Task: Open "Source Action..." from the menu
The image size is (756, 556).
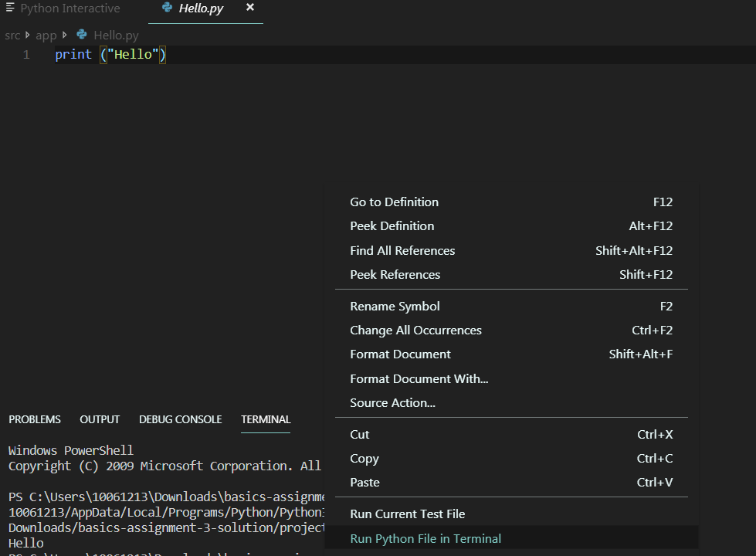Action: pyautogui.click(x=398, y=402)
